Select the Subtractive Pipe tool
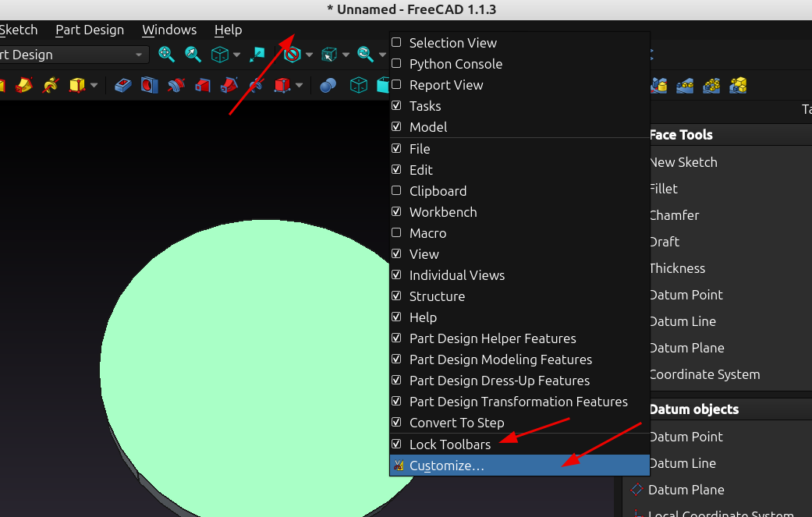 pos(229,85)
